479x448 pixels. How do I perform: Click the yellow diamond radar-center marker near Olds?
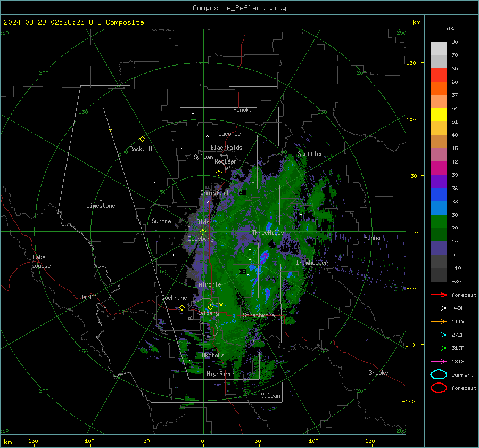[203, 232]
